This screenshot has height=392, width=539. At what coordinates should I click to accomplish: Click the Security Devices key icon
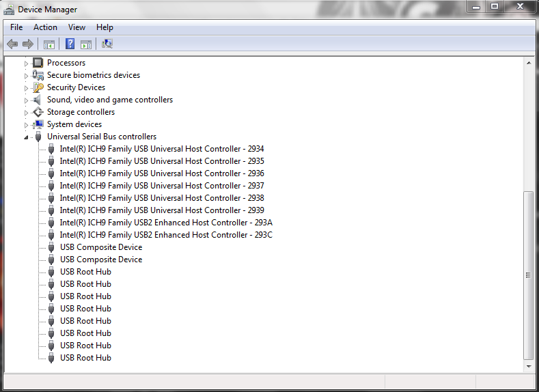tap(38, 87)
